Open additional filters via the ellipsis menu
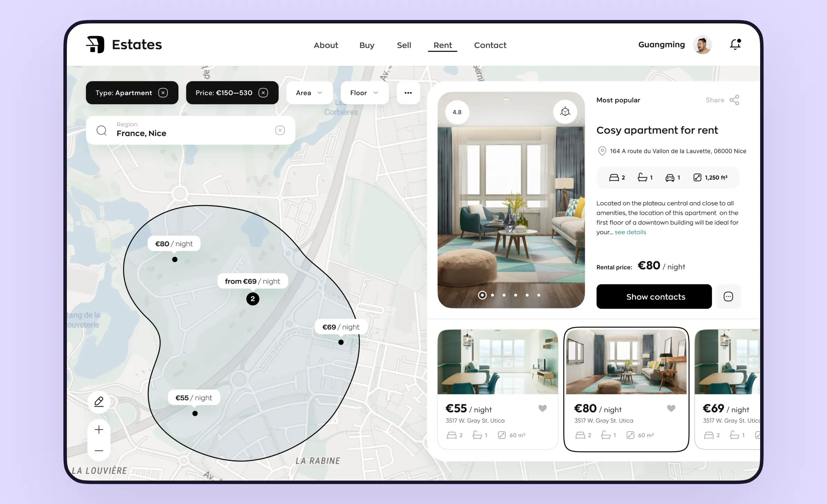This screenshot has height=504, width=827. pos(408,93)
